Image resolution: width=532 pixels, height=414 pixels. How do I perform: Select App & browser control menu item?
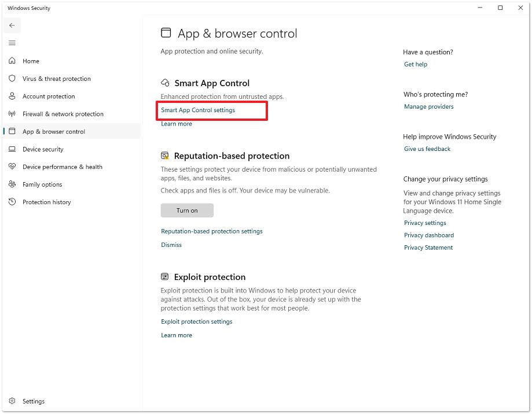click(54, 132)
